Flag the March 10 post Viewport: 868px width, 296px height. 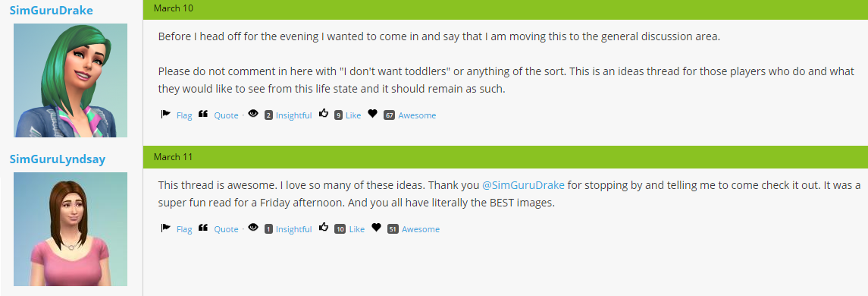(x=184, y=115)
